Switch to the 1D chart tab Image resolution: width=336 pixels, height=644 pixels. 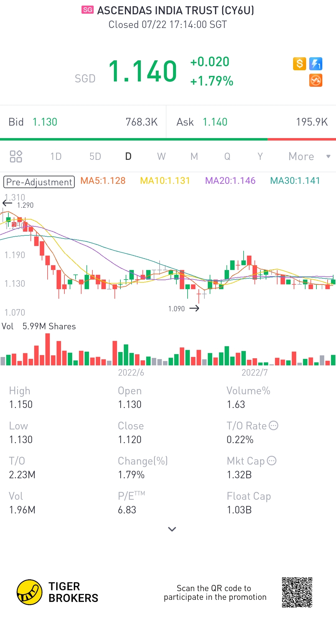point(56,156)
